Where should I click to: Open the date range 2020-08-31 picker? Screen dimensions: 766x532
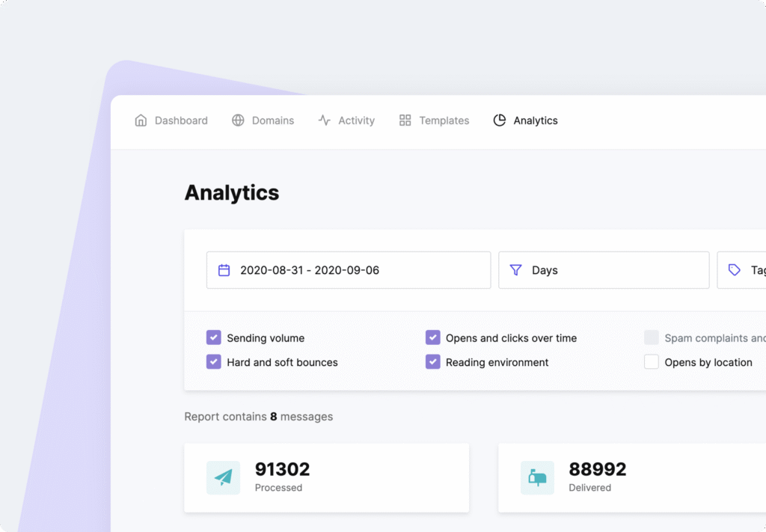[x=349, y=270]
